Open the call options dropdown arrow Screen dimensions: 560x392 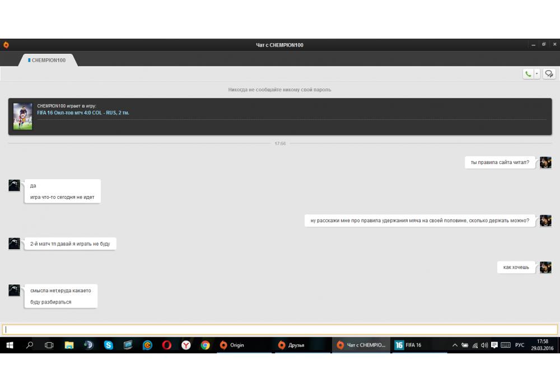click(x=536, y=74)
